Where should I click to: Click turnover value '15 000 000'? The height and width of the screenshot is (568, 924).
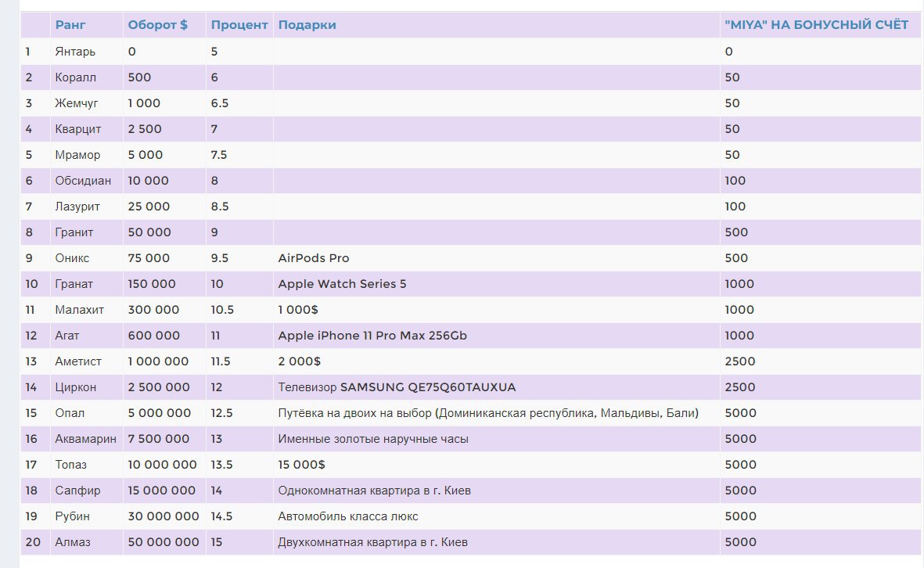pyautogui.click(x=161, y=491)
